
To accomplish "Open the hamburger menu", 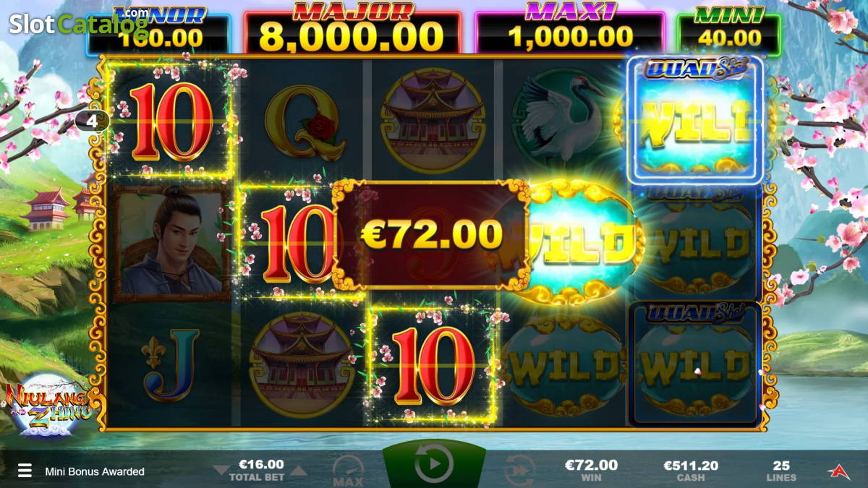I will [25, 471].
